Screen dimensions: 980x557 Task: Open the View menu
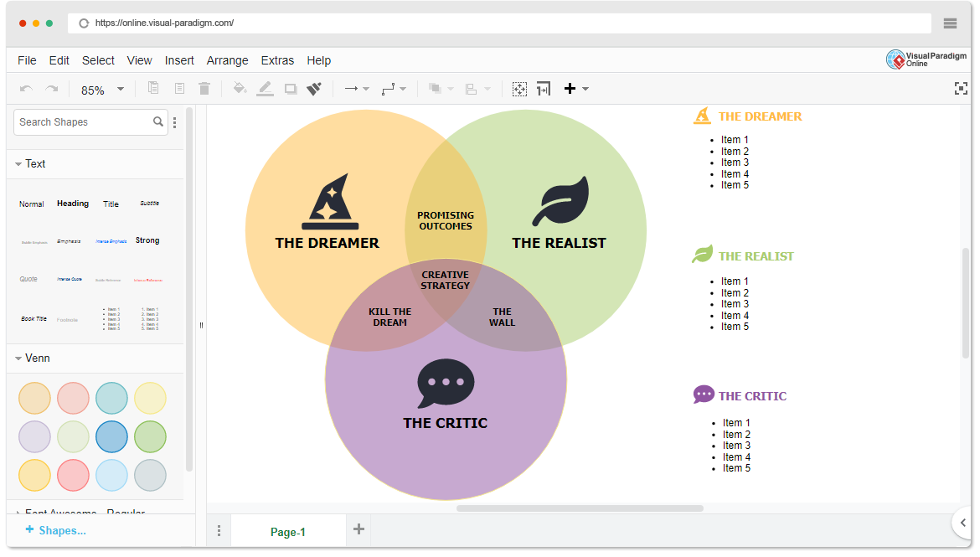(139, 60)
